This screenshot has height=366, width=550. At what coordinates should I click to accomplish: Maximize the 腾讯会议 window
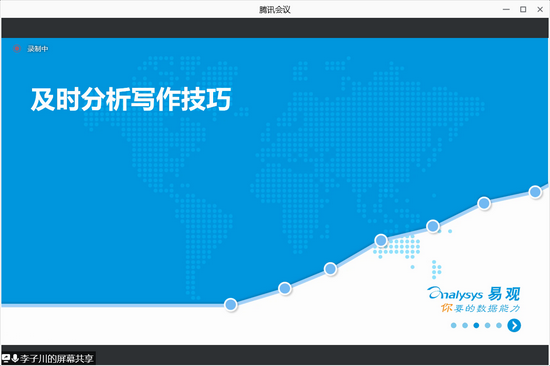click(523, 9)
